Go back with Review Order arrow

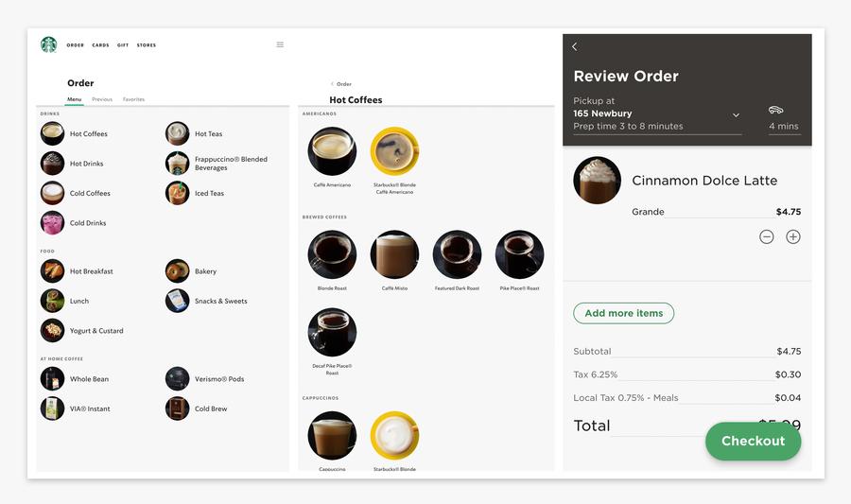[x=575, y=46]
